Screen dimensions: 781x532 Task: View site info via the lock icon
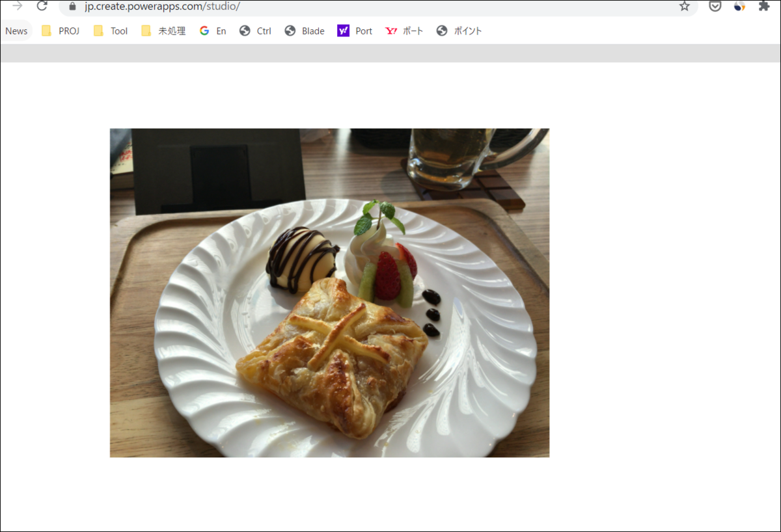click(73, 7)
